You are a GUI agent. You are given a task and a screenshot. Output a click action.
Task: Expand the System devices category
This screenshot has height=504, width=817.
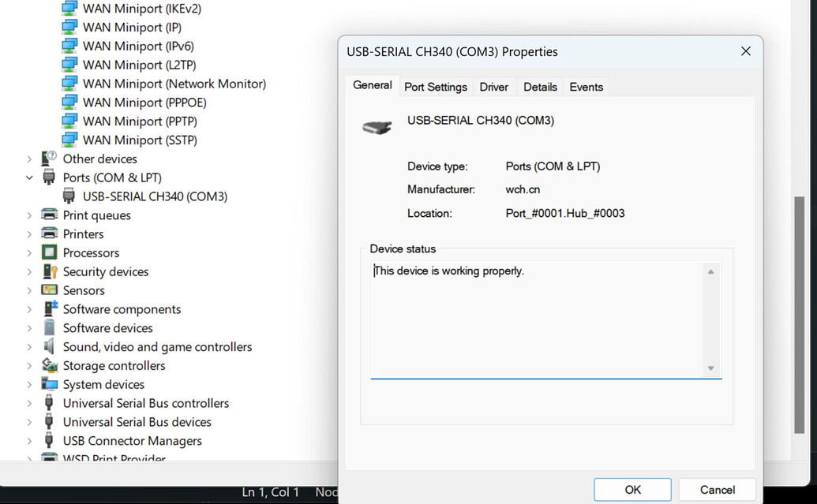click(29, 384)
